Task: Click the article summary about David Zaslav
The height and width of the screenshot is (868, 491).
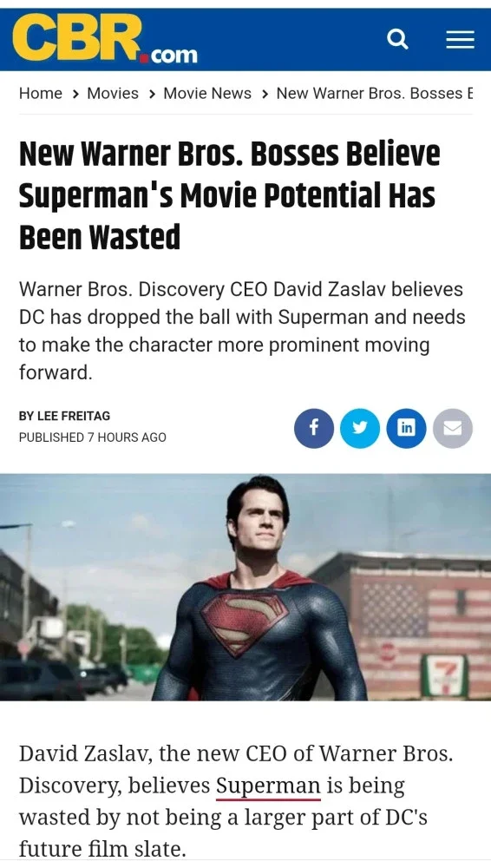Action: point(242,331)
